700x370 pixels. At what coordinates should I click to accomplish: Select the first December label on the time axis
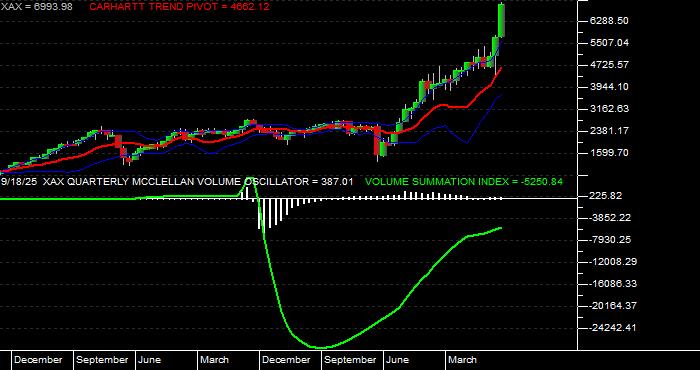pos(38,360)
